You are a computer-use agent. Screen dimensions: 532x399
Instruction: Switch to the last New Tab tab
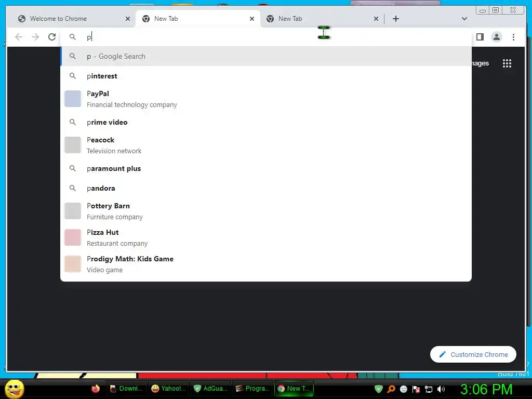click(x=322, y=19)
